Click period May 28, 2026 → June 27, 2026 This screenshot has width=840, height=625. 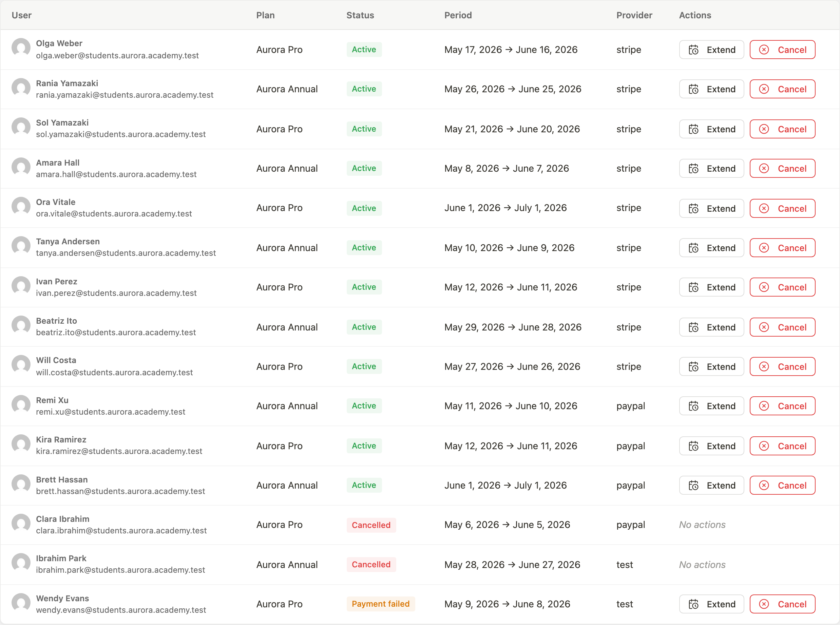coord(512,565)
